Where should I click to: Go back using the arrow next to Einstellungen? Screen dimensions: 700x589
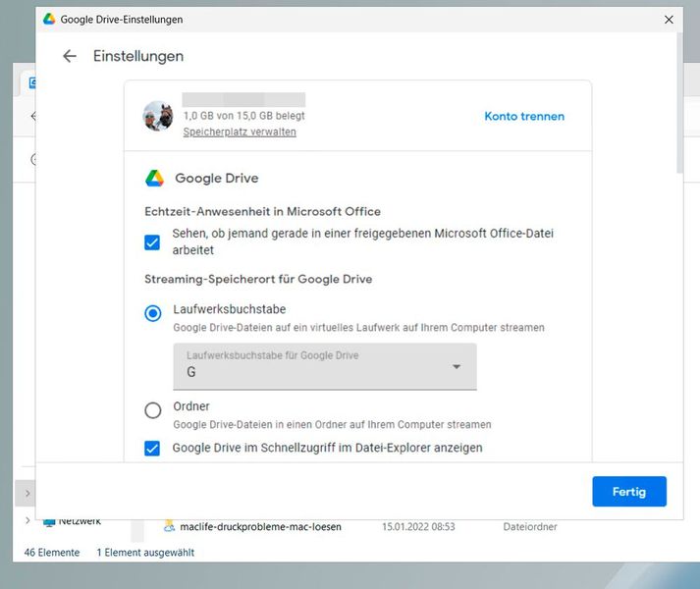coord(69,56)
